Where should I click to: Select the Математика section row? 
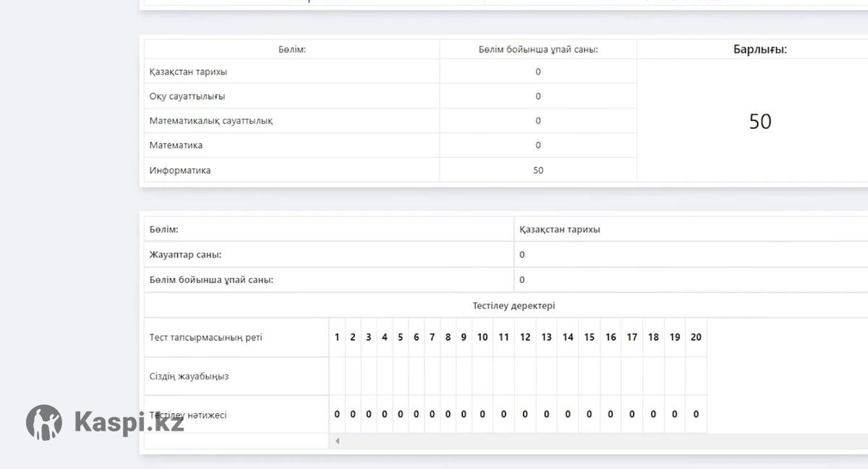point(176,145)
